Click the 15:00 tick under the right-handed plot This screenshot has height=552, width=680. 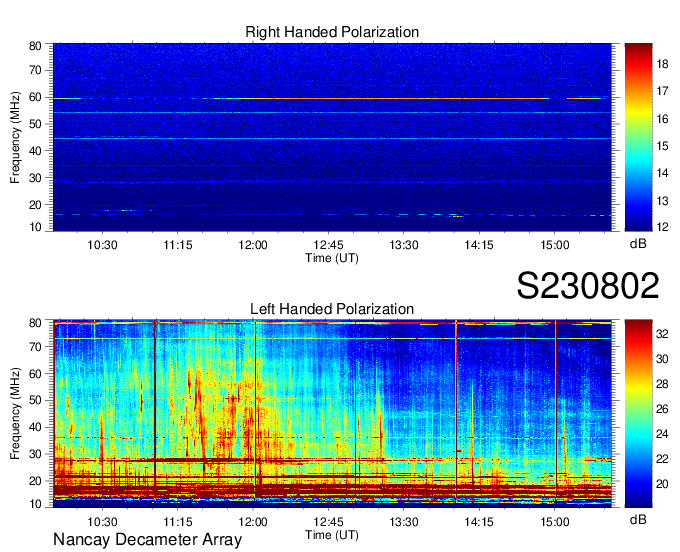(x=555, y=245)
